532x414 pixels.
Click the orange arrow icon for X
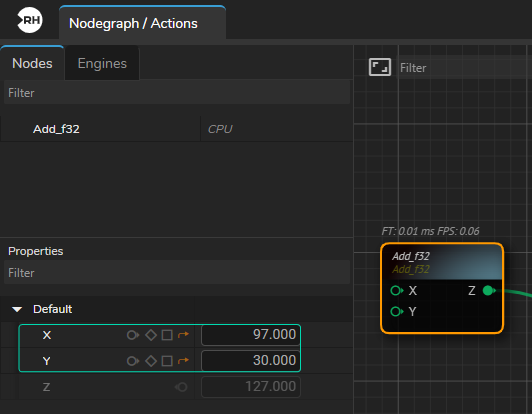[x=183, y=335]
